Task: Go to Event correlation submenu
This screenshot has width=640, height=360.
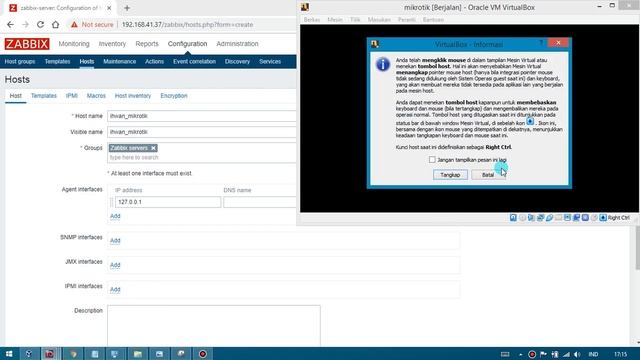Action: tap(194, 62)
